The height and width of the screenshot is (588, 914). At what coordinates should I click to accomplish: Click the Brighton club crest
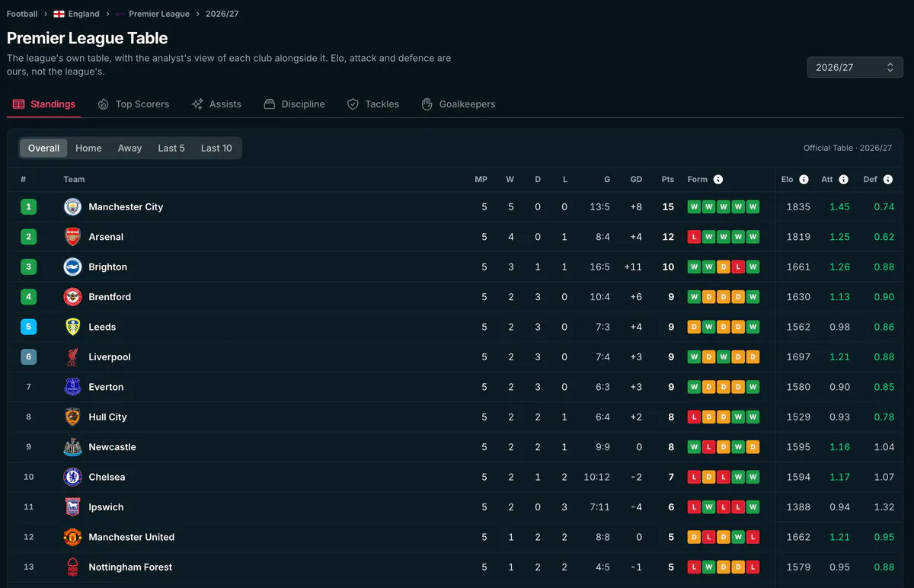tap(72, 267)
